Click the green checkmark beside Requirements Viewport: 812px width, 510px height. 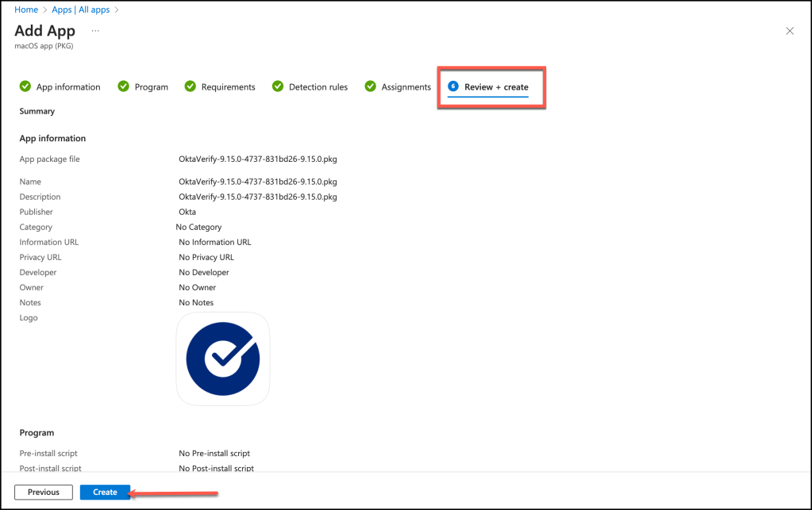190,86
